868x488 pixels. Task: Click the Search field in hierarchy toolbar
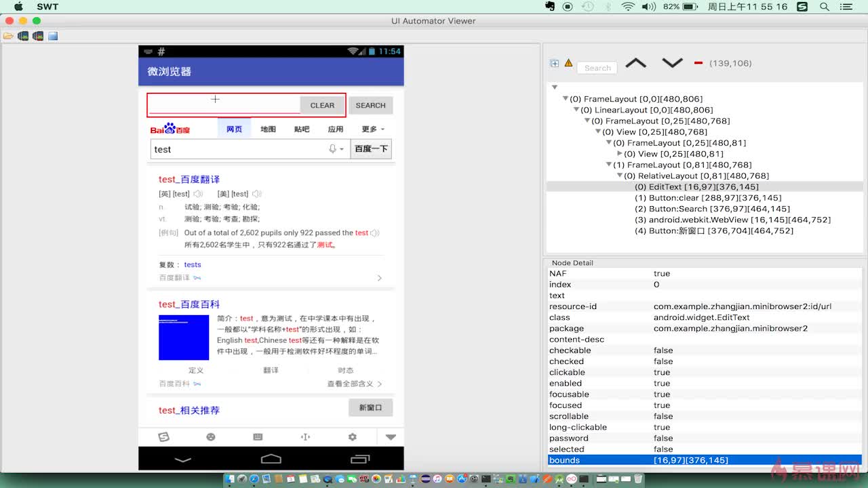coord(597,68)
